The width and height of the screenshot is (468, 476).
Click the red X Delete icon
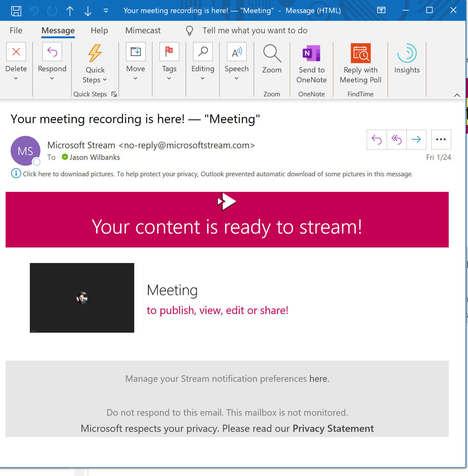point(16,52)
